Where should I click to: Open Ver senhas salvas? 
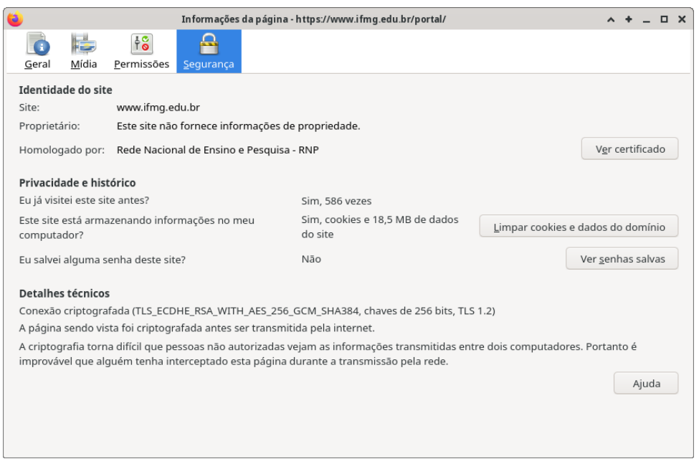tap(622, 259)
